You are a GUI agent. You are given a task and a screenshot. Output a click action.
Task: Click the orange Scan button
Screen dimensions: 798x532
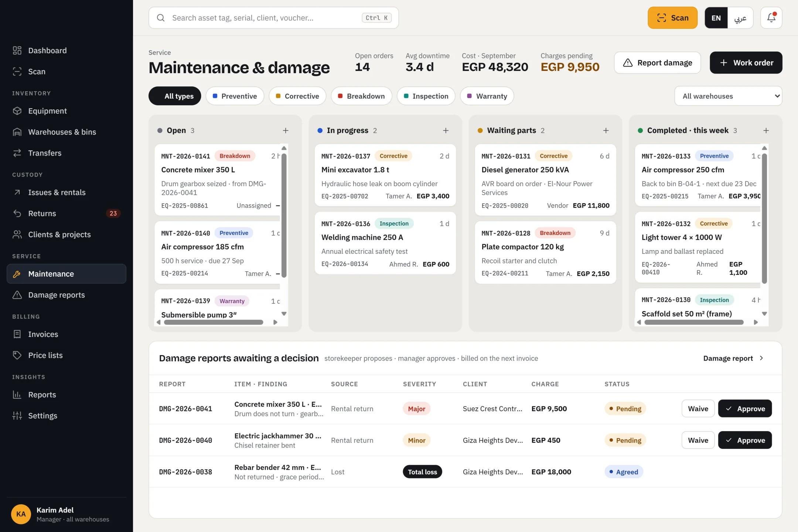(x=672, y=18)
